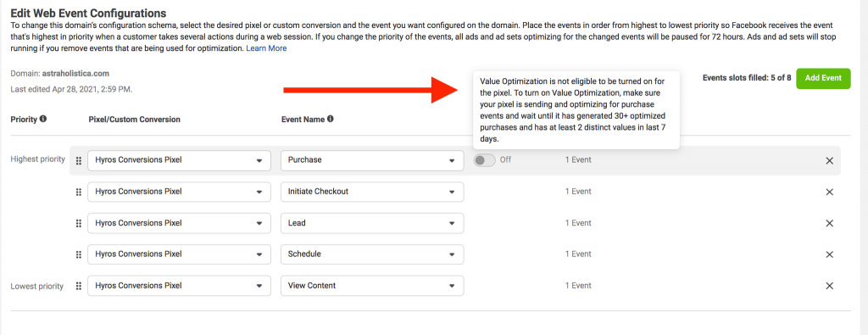The image size is (868, 335).
Task: Toggle Value Optimization switch for Purchase
Action: coord(484,160)
